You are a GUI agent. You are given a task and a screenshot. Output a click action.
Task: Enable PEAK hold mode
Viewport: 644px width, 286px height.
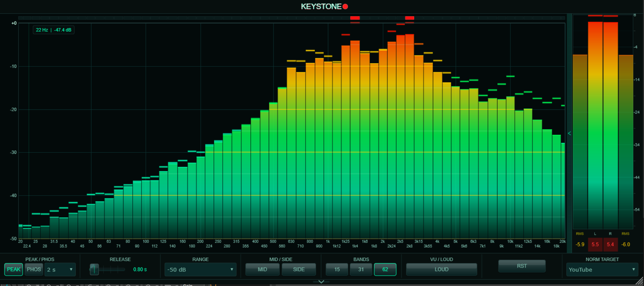(x=14, y=269)
